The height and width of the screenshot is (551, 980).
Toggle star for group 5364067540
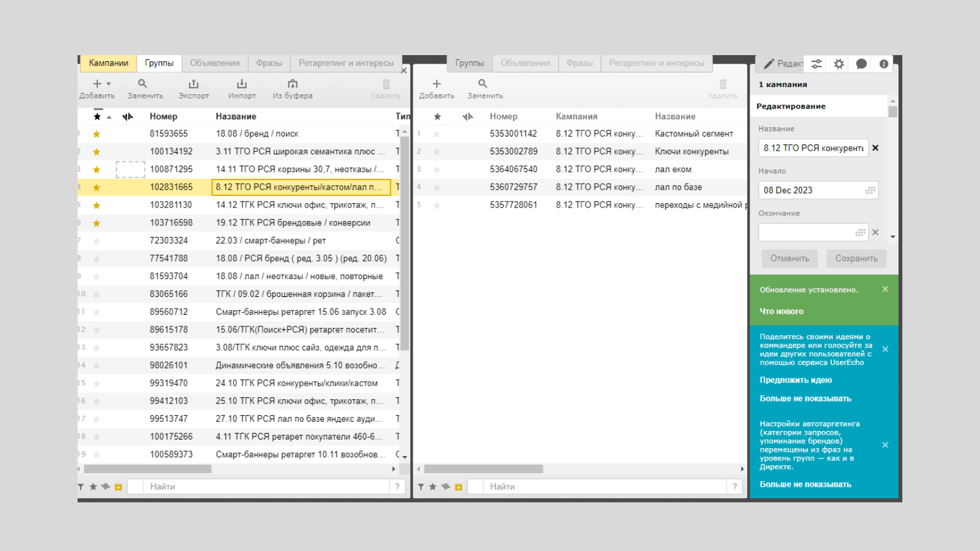point(437,170)
